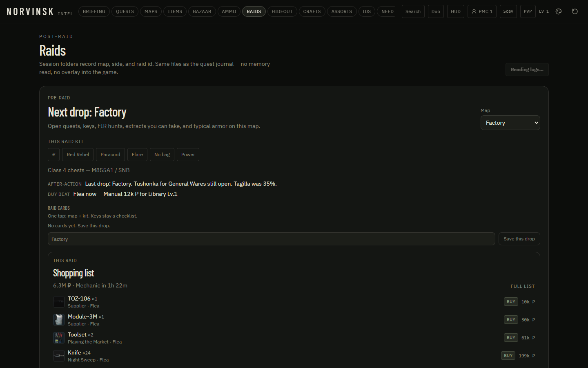Toggle the HUD button
Viewport: 588px width, 368px height.
pos(456,11)
